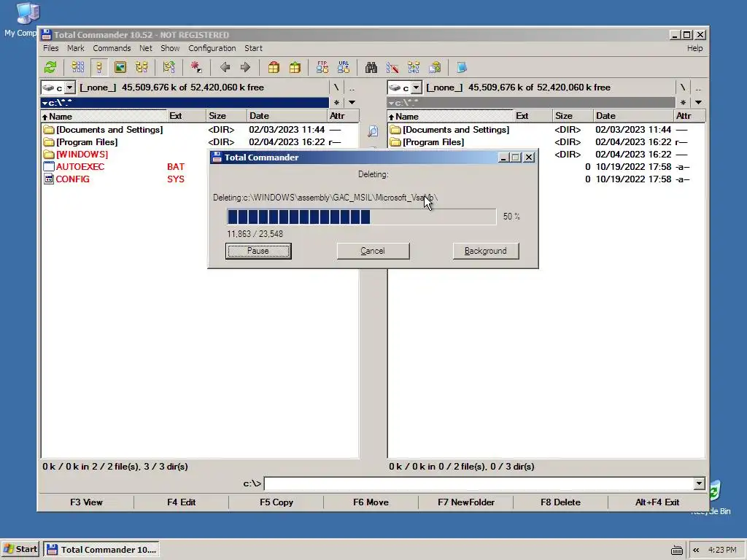This screenshot has width=747, height=560.
Task: Sort left panel by Ext column
Action: [186, 116]
